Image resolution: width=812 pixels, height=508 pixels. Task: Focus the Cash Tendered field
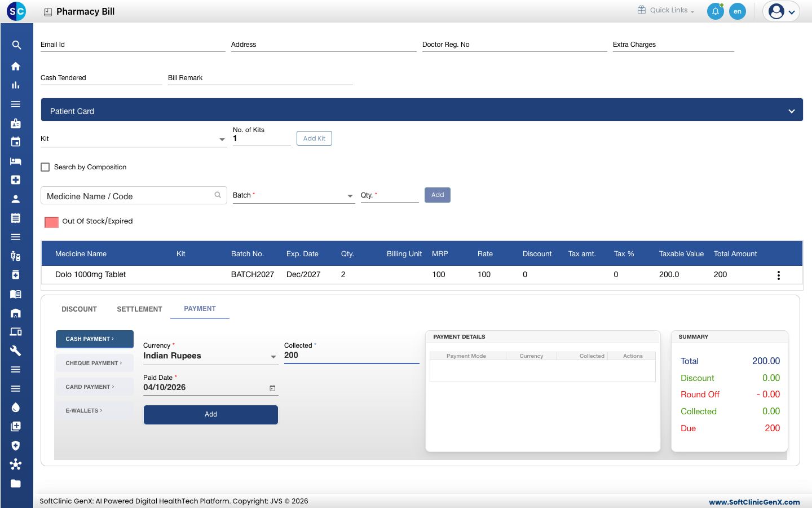coord(101,78)
